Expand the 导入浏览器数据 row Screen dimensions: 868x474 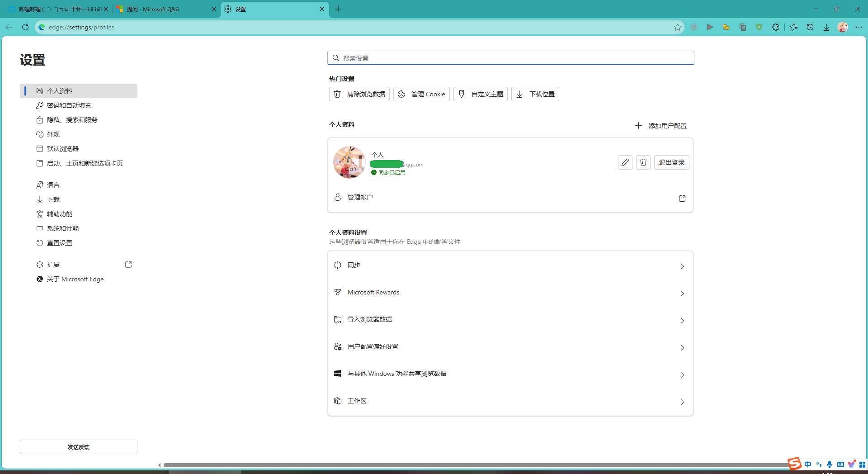[510, 320]
